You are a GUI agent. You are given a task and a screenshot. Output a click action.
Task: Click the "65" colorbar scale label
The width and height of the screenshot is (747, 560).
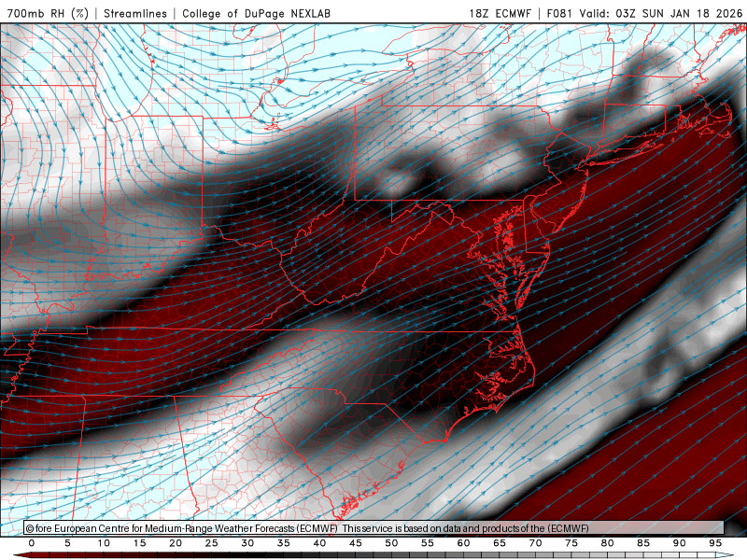[500, 543]
